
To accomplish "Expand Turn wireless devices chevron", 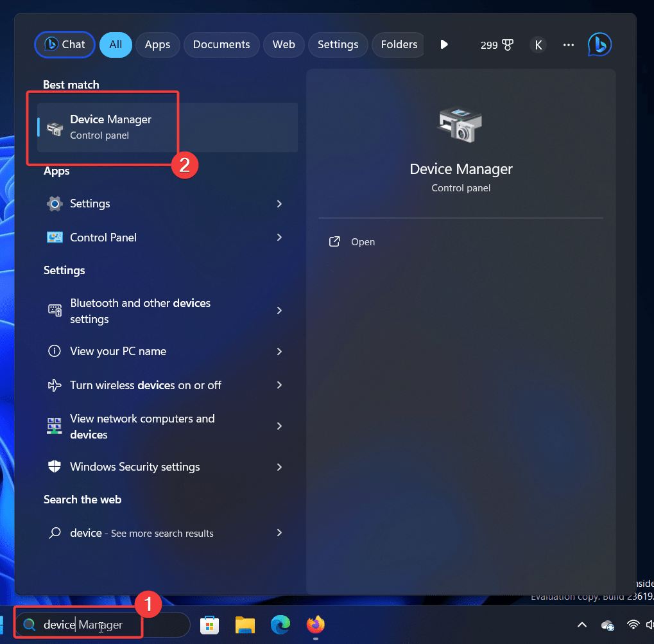I will click(279, 385).
